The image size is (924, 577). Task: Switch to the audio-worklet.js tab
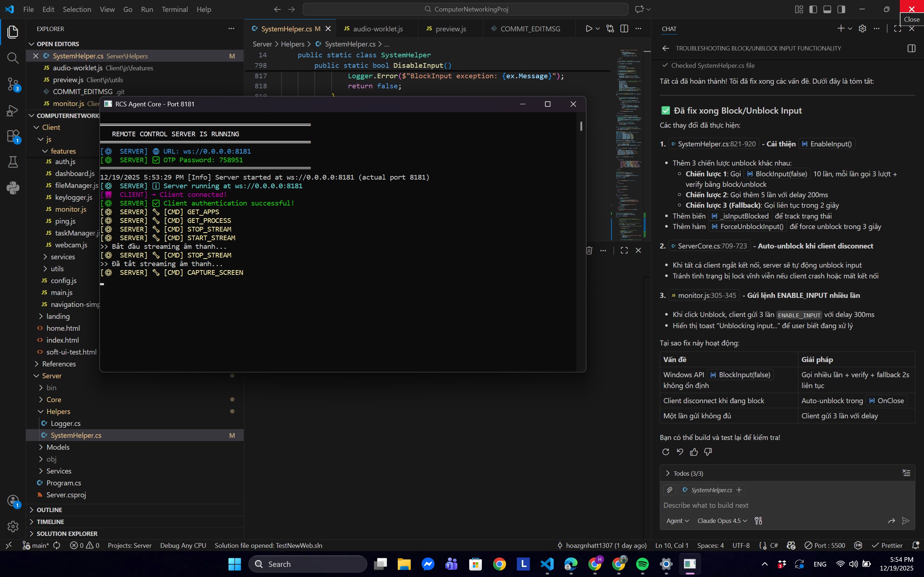(377, 29)
